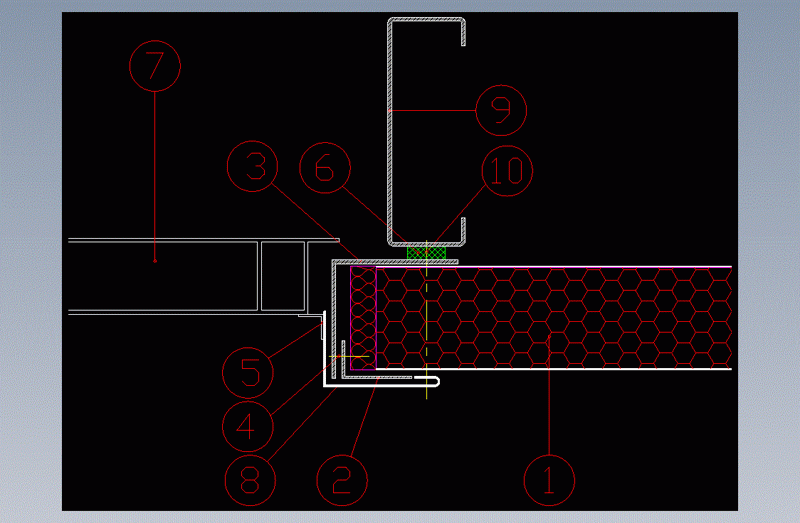Click the callout circle numbered 7
The width and height of the screenshot is (800, 523).
(155, 67)
